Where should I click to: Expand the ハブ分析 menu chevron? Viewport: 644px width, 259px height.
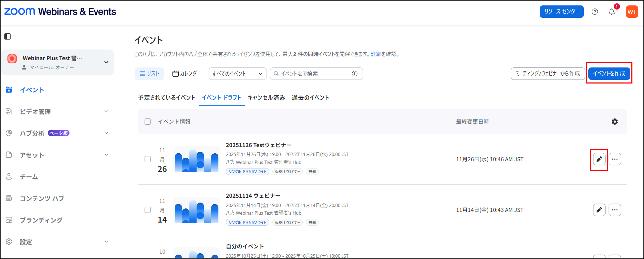tap(106, 133)
